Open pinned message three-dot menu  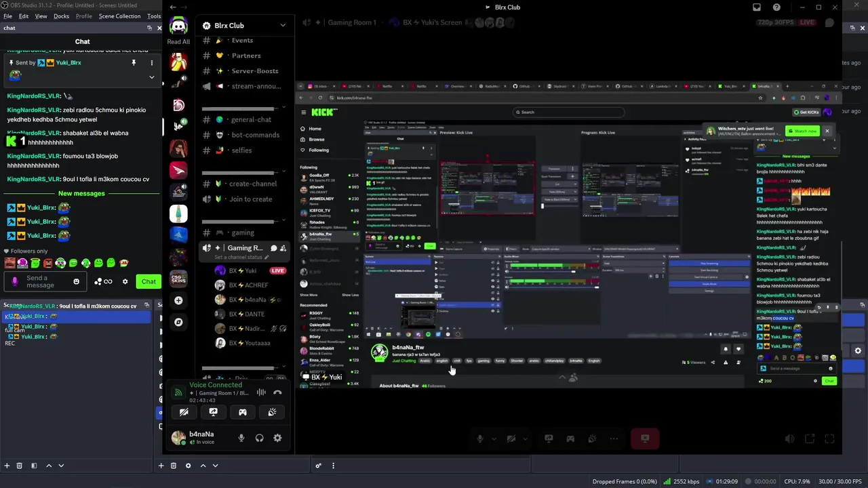pos(152,62)
